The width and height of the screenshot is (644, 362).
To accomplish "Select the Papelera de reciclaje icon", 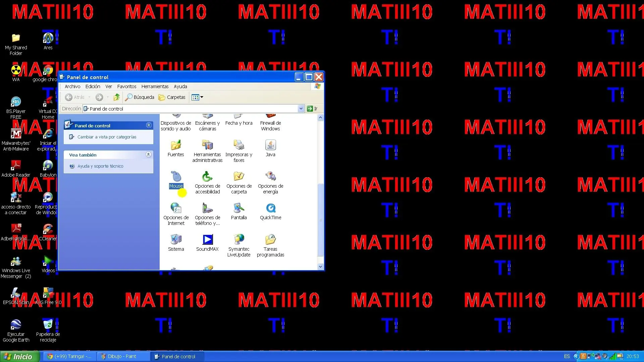I will 48,330.
